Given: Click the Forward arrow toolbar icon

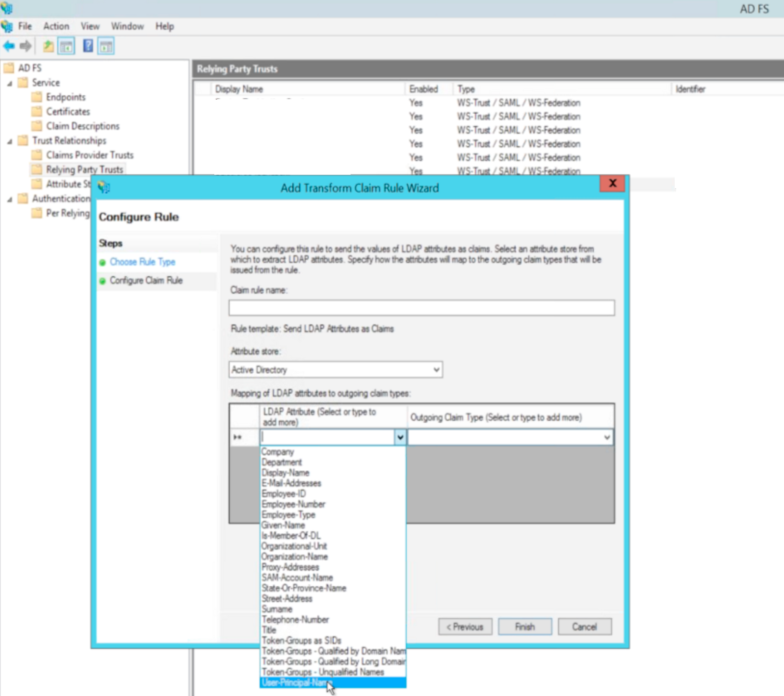Looking at the screenshot, I should pos(26,46).
